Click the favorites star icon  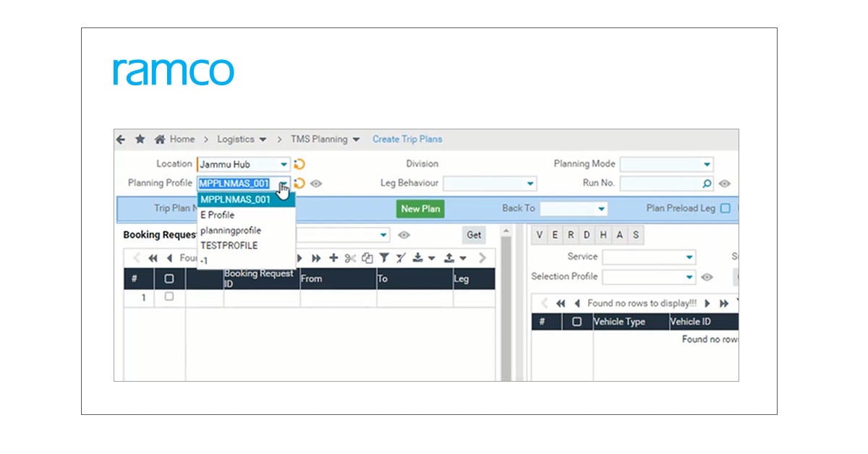pos(140,140)
